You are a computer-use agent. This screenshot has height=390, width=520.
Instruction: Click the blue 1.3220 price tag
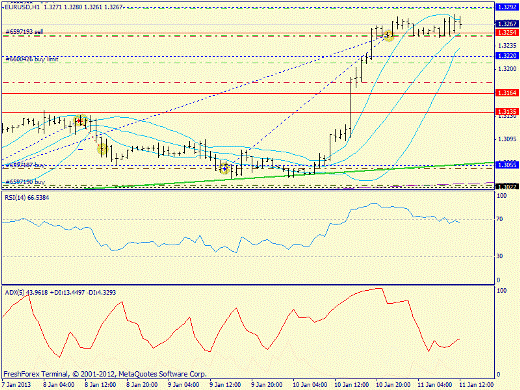click(507, 56)
